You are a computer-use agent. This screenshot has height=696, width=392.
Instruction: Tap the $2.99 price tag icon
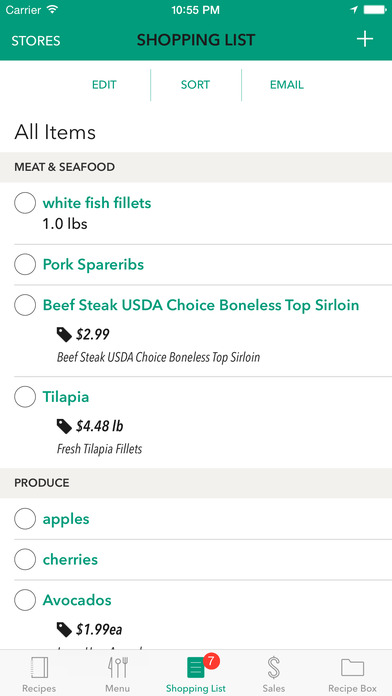[64, 335]
